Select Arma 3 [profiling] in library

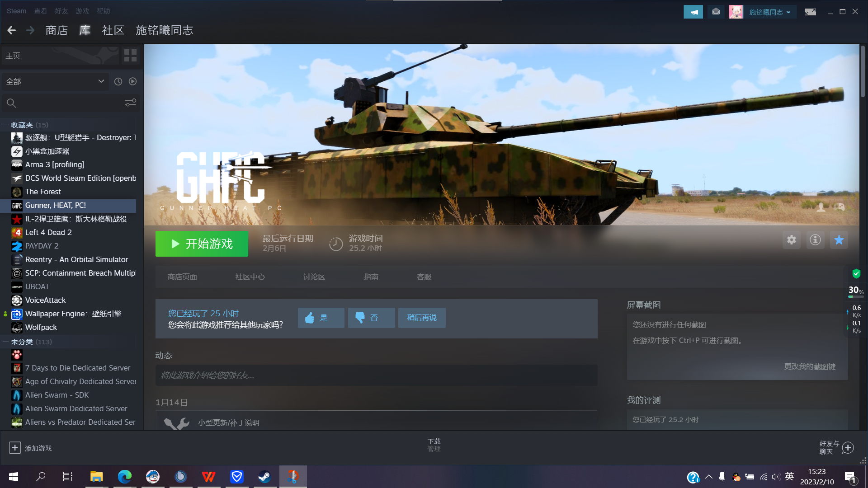click(69, 164)
